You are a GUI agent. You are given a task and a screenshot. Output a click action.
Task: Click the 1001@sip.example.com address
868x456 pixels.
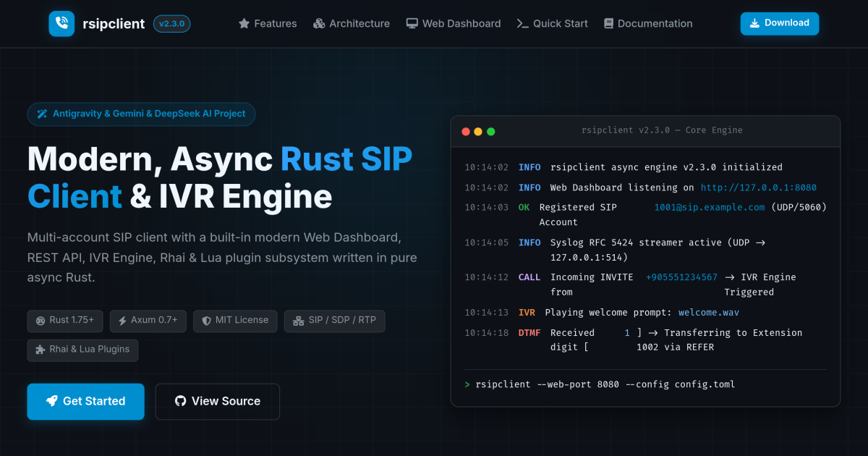click(710, 207)
